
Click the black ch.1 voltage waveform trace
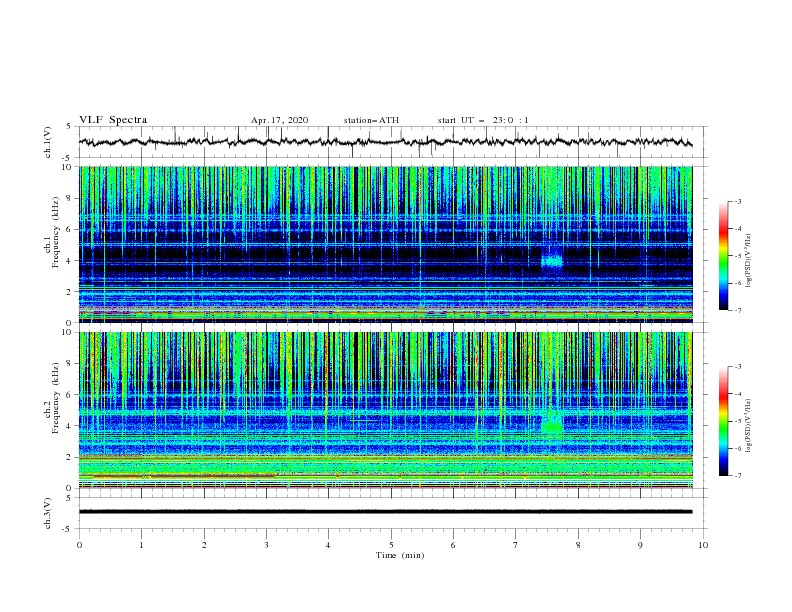pos(385,142)
